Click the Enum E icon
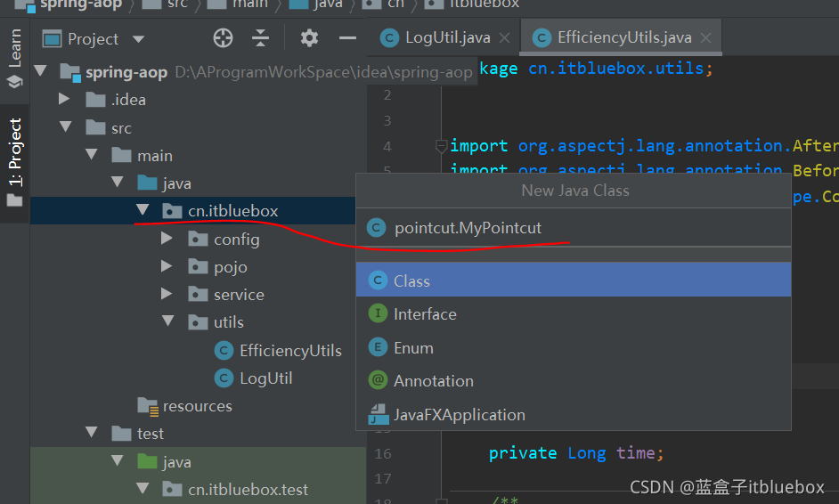This screenshot has height=504, width=839. click(378, 347)
